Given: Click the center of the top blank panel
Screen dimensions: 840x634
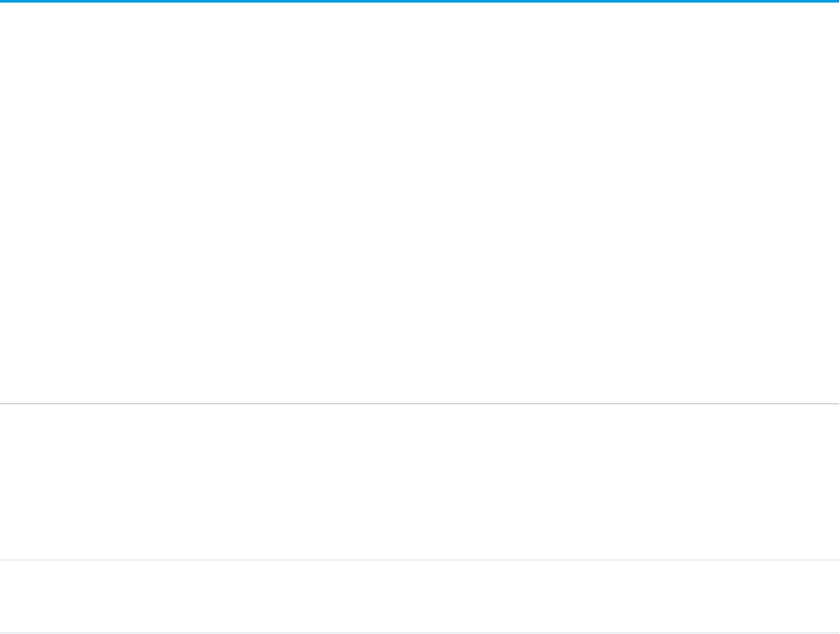Looking at the screenshot, I should pos(420,203).
